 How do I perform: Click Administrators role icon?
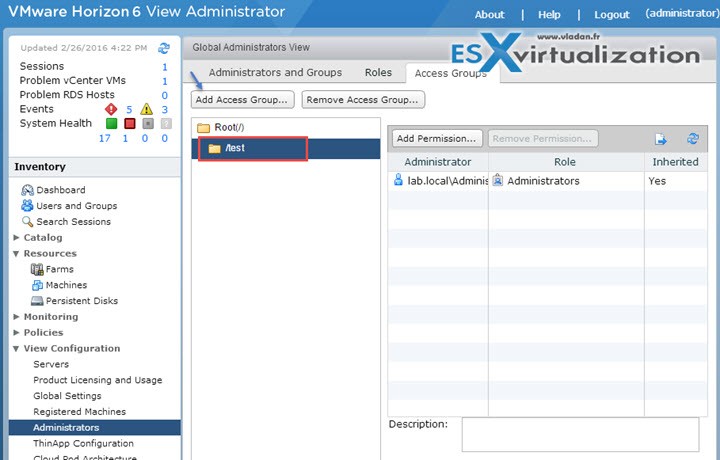(x=497, y=180)
